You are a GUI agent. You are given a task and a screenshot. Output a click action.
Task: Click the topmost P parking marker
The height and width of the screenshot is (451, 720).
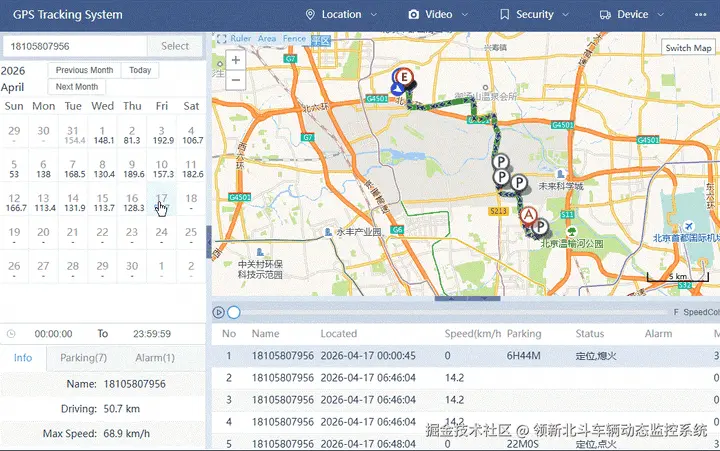[x=501, y=162]
